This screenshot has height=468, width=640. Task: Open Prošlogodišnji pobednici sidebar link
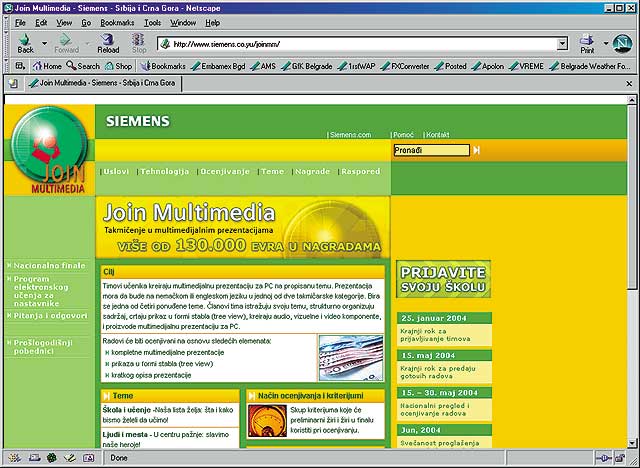tap(43, 346)
